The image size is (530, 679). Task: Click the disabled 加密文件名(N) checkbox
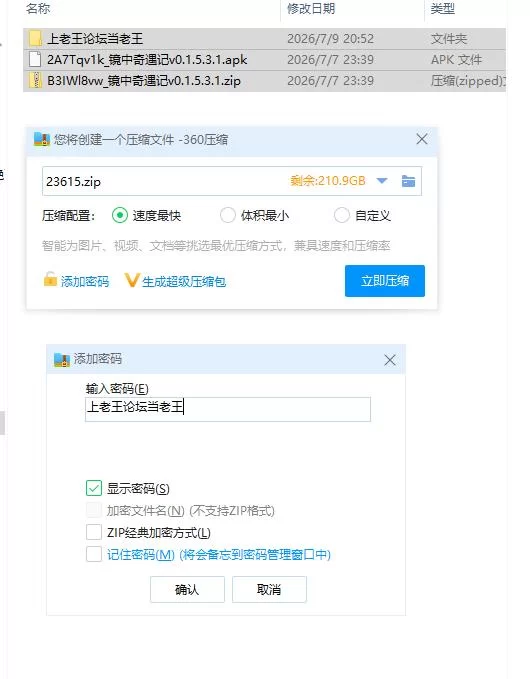pyautogui.click(x=94, y=510)
